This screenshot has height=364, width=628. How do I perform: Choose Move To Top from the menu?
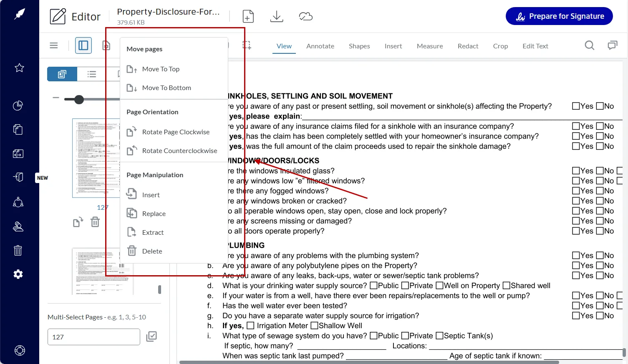pyautogui.click(x=161, y=69)
